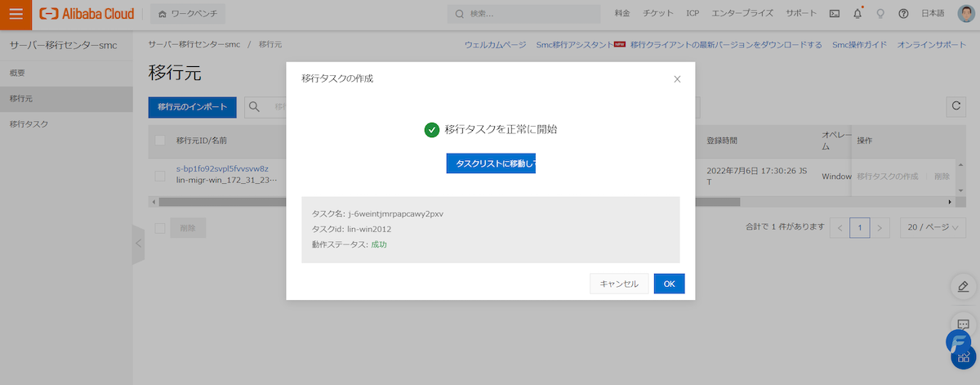Check the box for row s-bp1fo92svpl5fvvsvw8z

[160, 174]
